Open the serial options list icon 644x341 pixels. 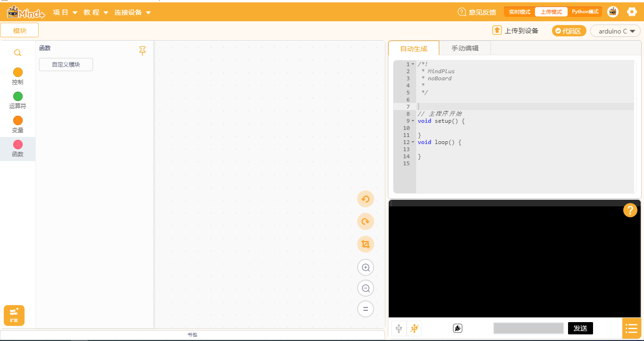[x=631, y=328]
